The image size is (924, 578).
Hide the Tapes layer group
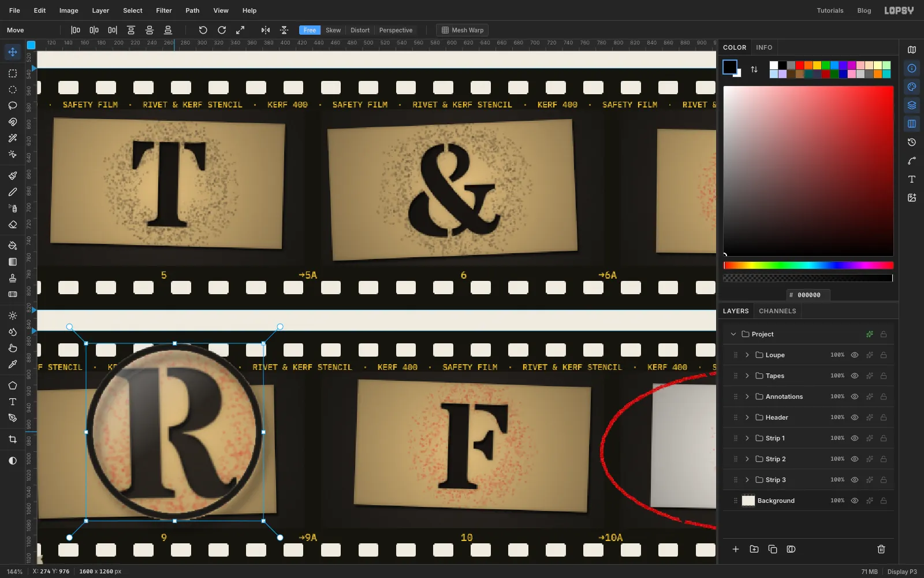tap(854, 376)
